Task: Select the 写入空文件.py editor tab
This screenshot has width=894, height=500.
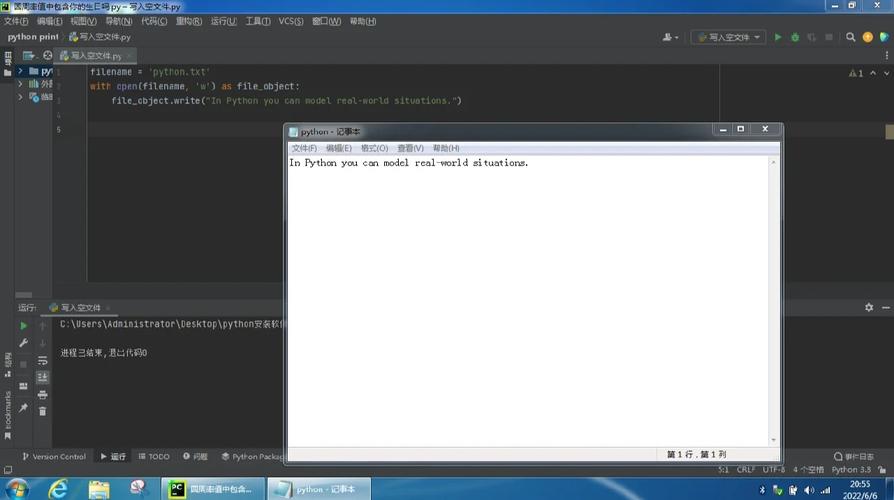Action: [x=95, y=55]
